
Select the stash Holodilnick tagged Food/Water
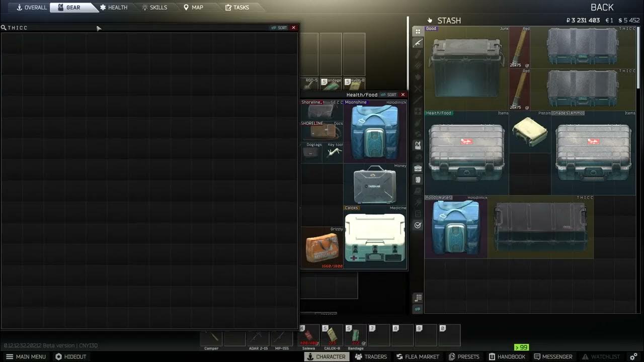click(456, 227)
